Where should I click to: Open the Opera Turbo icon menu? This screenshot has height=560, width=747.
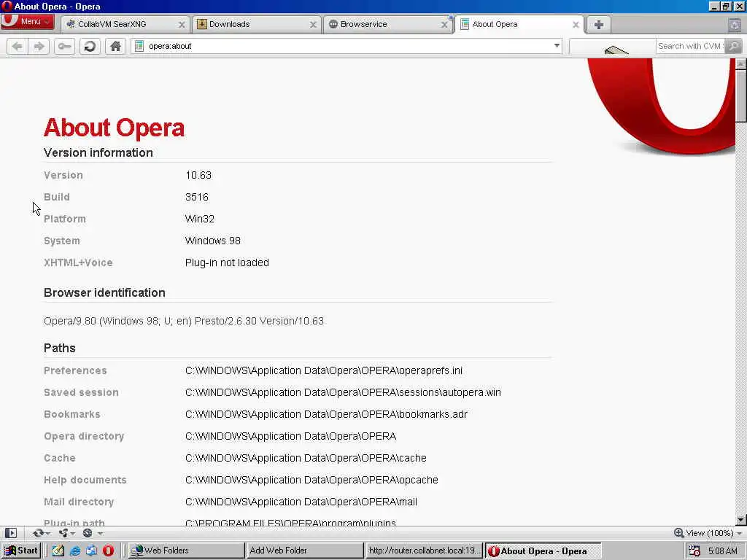[92, 533]
